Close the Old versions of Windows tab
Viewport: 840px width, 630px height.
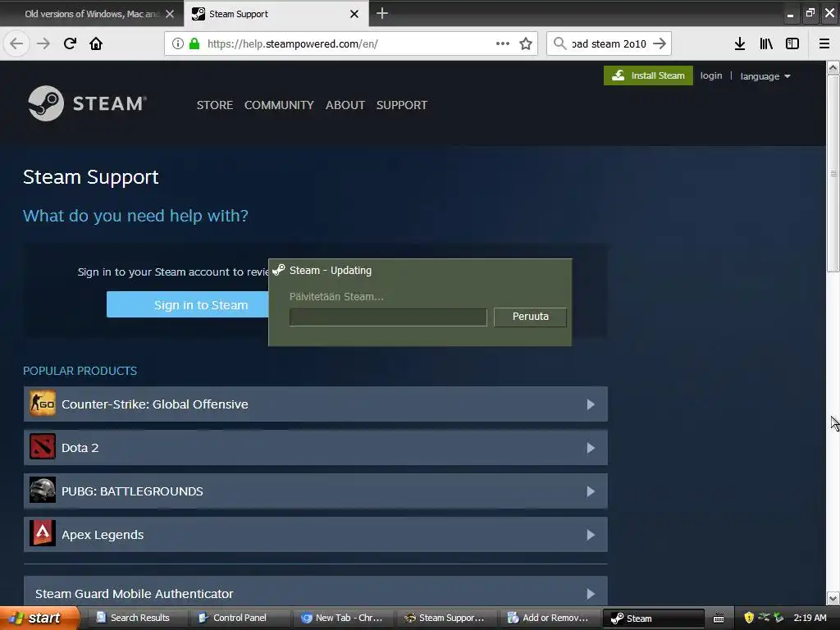pyautogui.click(x=170, y=14)
